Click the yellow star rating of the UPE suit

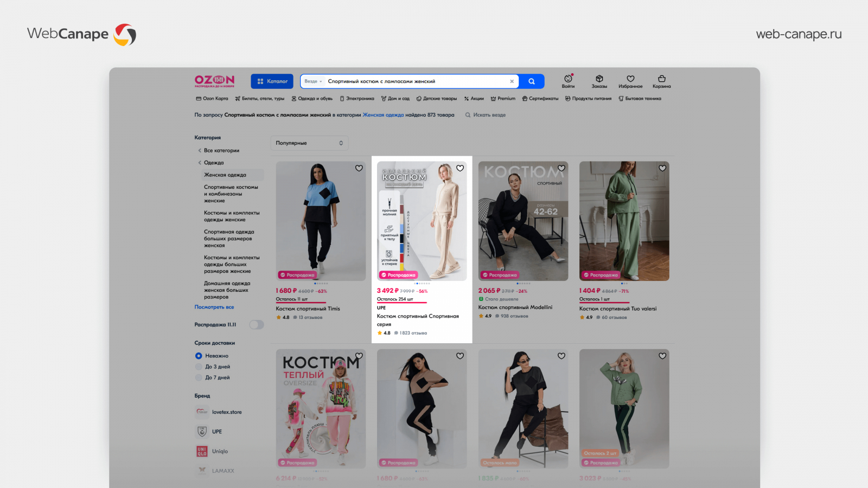click(x=380, y=333)
